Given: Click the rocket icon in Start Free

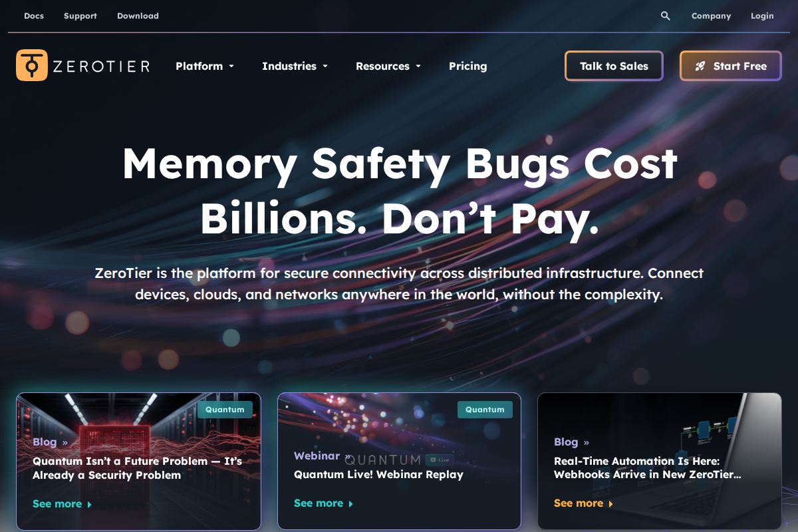Looking at the screenshot, I should tap(700, 66).
